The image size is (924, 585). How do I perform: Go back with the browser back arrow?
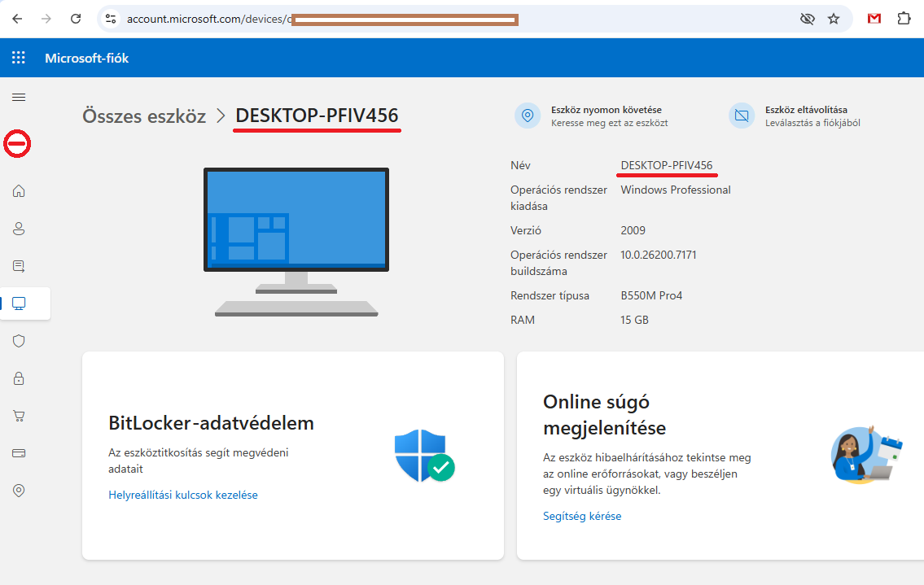pyautogui.click(x=17, y=19)
